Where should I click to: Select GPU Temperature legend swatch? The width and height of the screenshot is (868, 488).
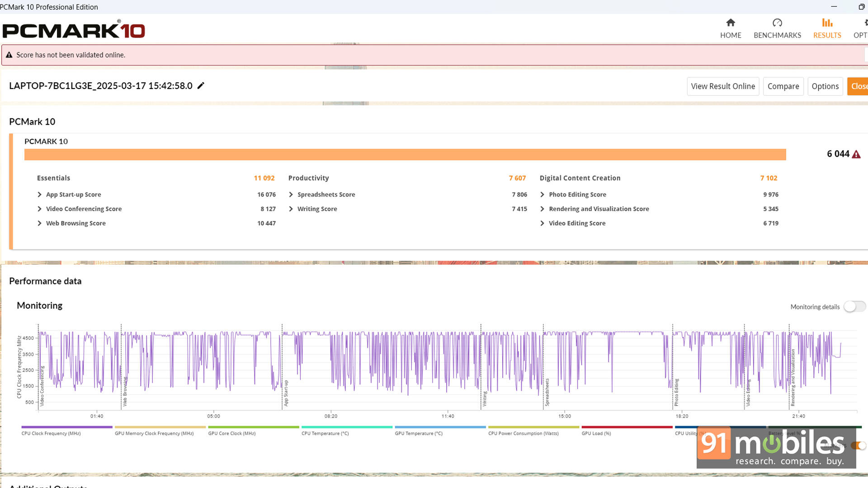point(440,427)
